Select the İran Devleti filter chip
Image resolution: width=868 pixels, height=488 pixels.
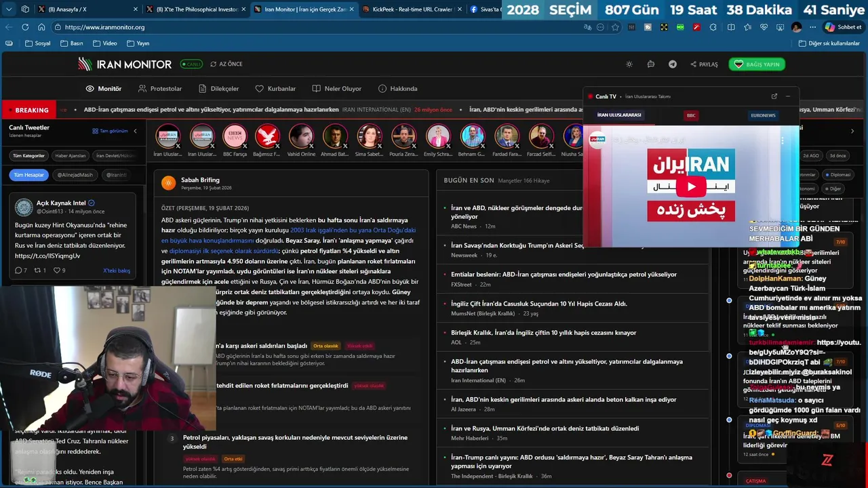coord(115,156)
